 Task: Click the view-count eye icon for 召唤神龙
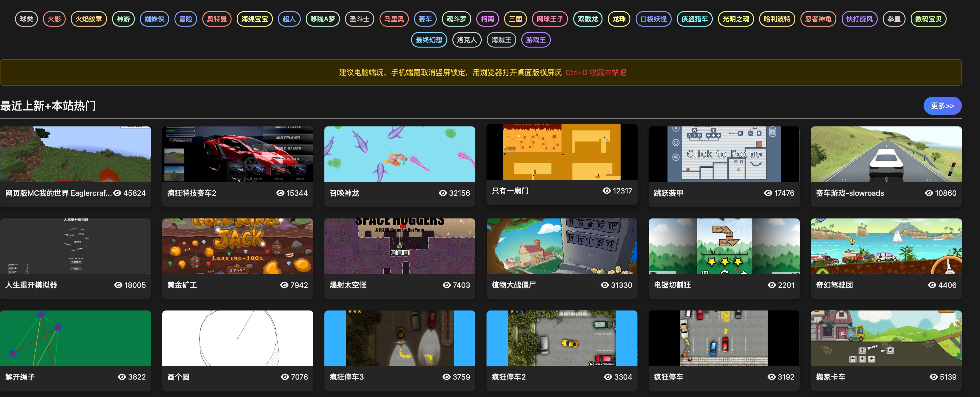pyautogui.click(x=443, y=193)
